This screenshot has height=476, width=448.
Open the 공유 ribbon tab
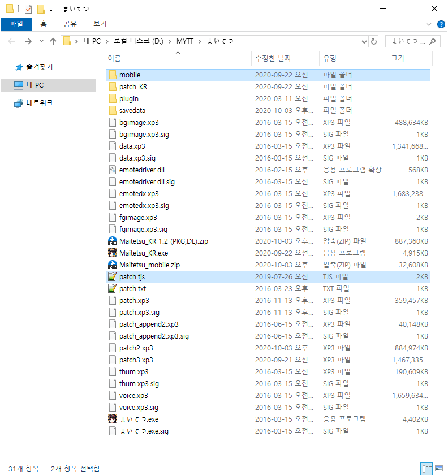tap(70, 24)
